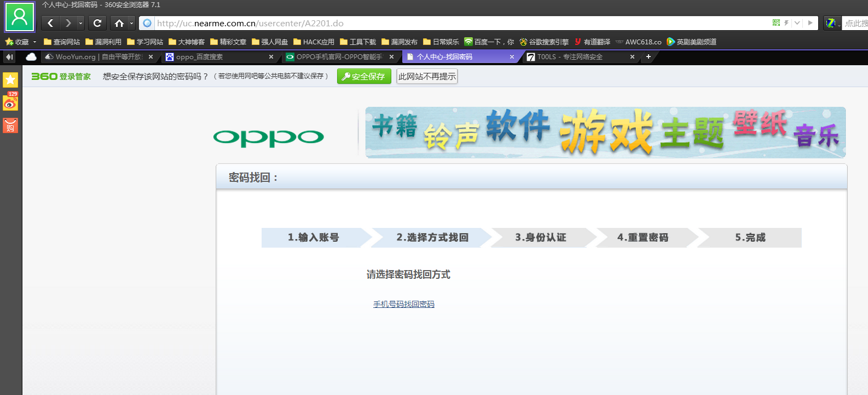Click the colorful category banner image
This screenshot has width=868, height=395.
tap(605, 133)
